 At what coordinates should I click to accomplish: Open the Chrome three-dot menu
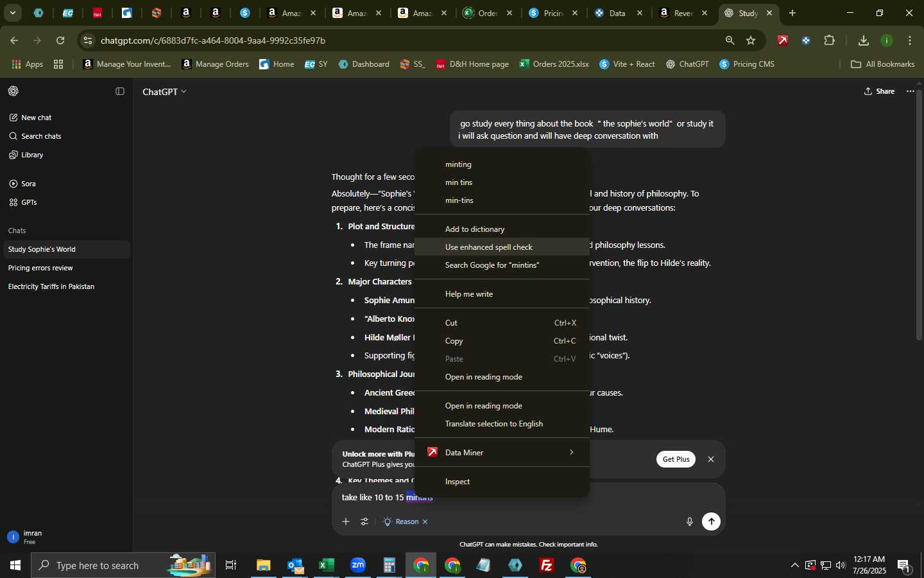coord(910,40)
